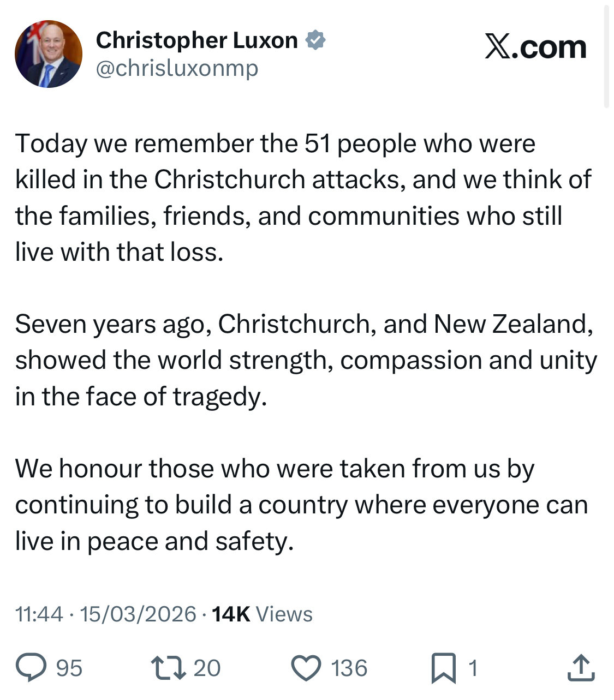Bookmark this post with the bookmark icon
The height and width of the screenshot is (700, 614).
(x=443, y=668)
